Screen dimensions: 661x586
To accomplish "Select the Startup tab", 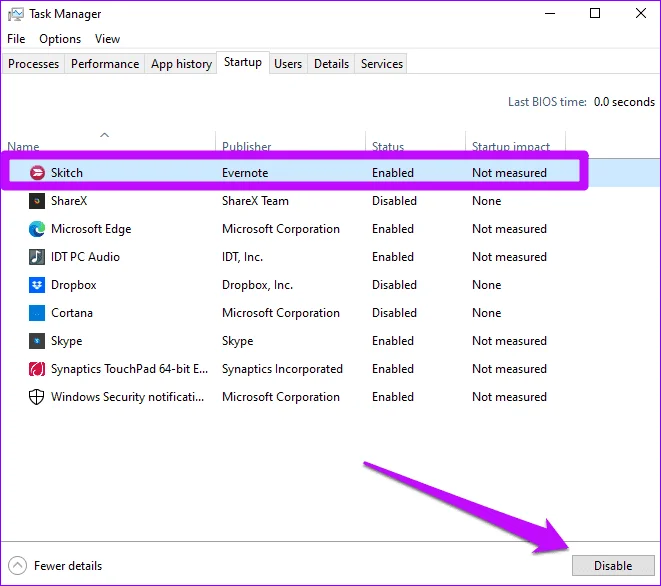I will pyautogui.click(x=243, y=62).
